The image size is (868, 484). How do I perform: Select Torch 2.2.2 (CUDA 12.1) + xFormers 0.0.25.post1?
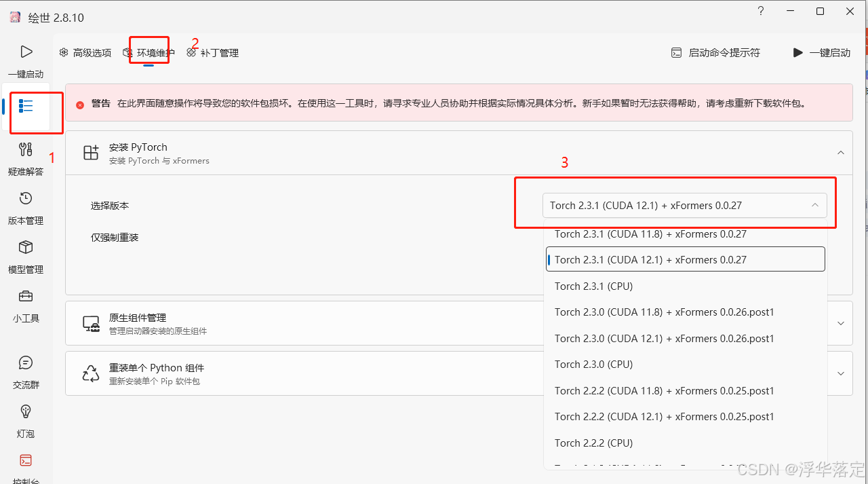[686, 417]
